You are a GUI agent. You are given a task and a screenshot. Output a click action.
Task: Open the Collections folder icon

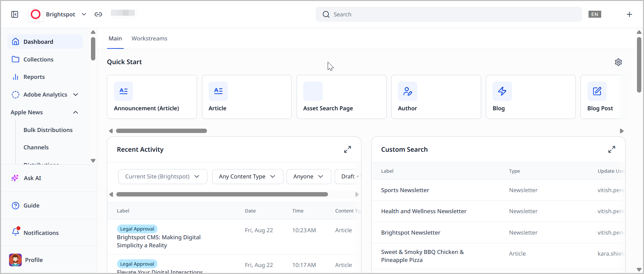(15, 59)
